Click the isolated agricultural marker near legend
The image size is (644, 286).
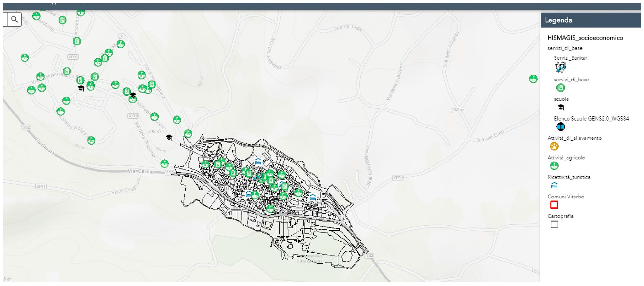(x=533, y=79)
